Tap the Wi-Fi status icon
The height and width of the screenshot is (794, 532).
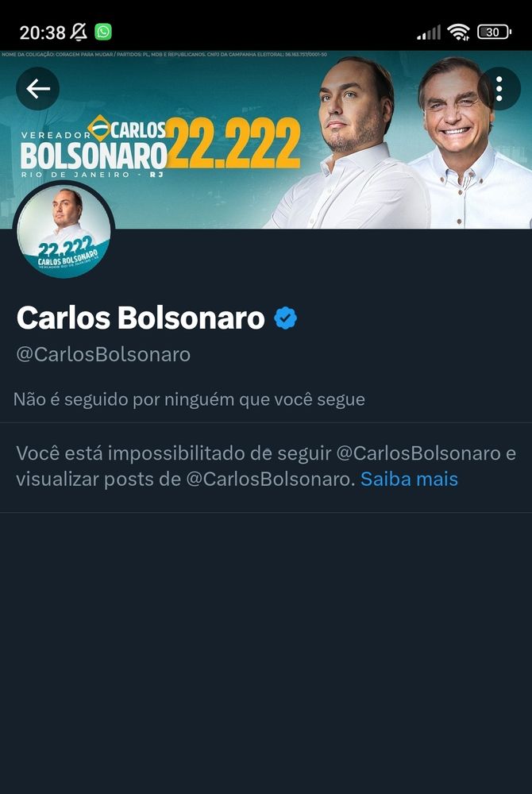(459, 33)
